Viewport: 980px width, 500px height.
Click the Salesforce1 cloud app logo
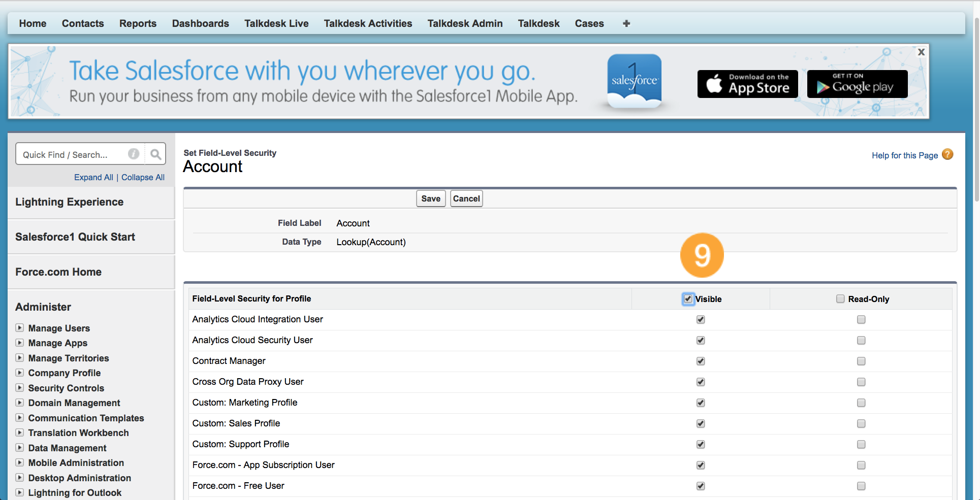[x=635, y=81]
